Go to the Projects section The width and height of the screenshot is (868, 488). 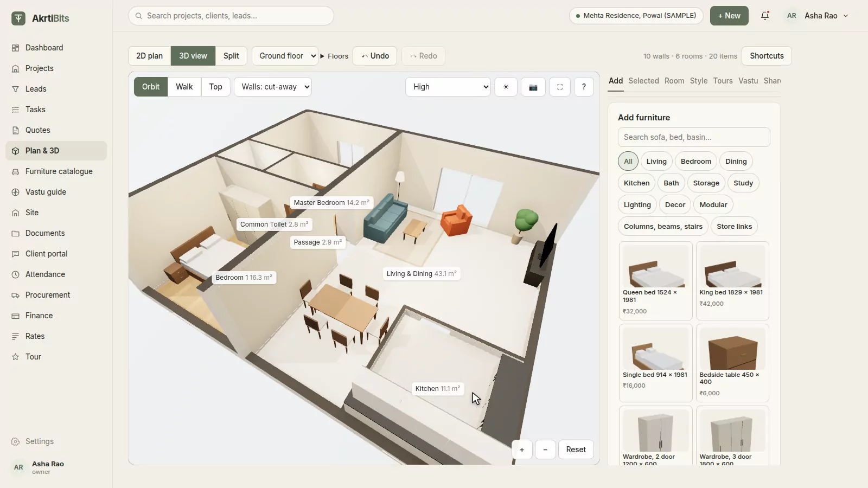[56, 68]
